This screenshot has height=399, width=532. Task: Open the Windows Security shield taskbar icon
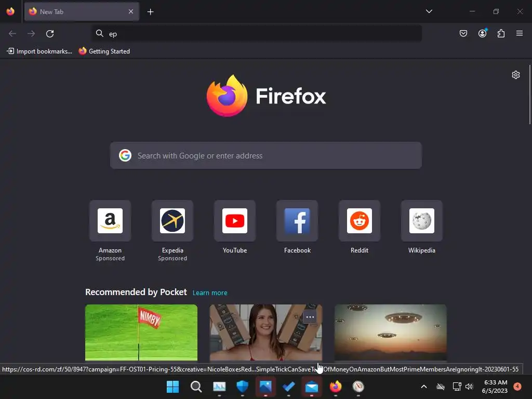(x=242, y=387)
